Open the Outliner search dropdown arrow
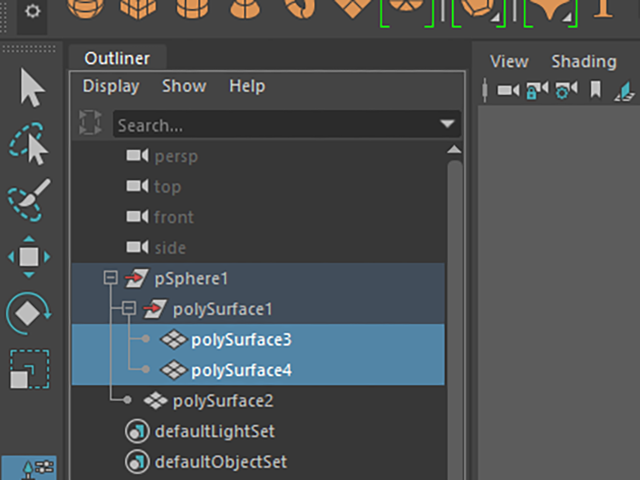This screenshot has height=480, width=640. [x=447, y=124]
